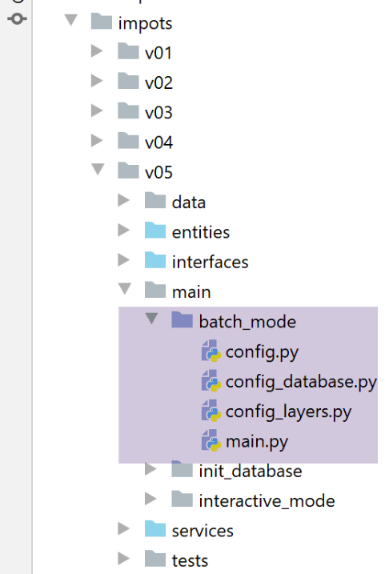Click the init_database folder icon
Image resolution: width=389 pixels, height=574 pixels.
182,469
